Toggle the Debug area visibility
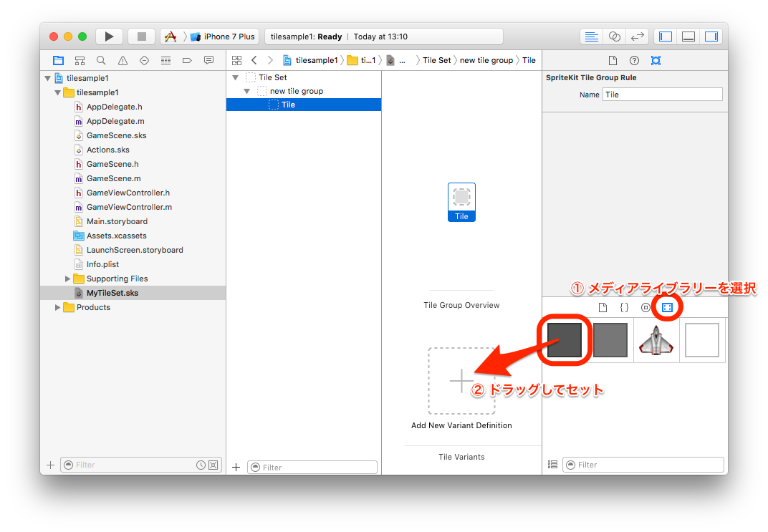The width and height of the screenshot is (768, 532). [x=688, y=36]
